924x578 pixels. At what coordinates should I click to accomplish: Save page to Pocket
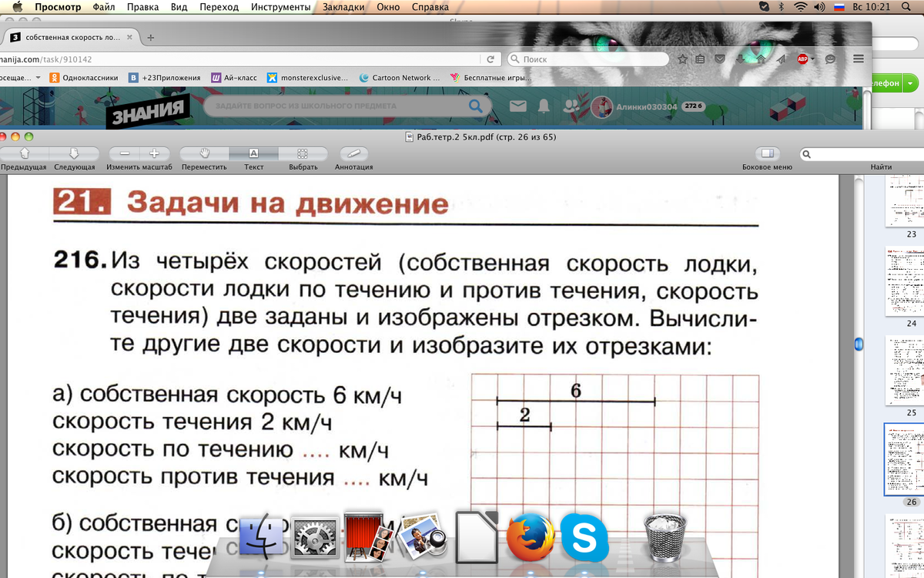point(720,59)
